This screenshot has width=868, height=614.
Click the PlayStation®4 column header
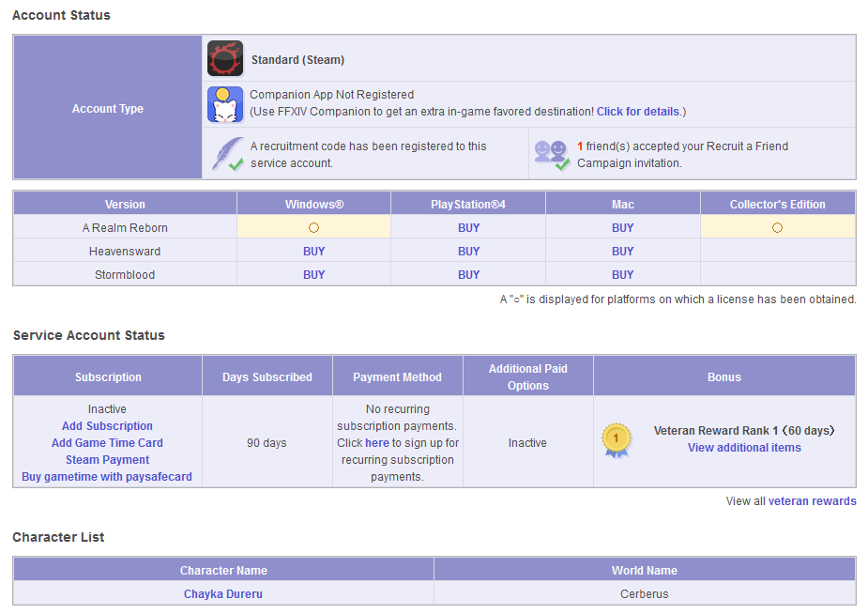[468, 205]
